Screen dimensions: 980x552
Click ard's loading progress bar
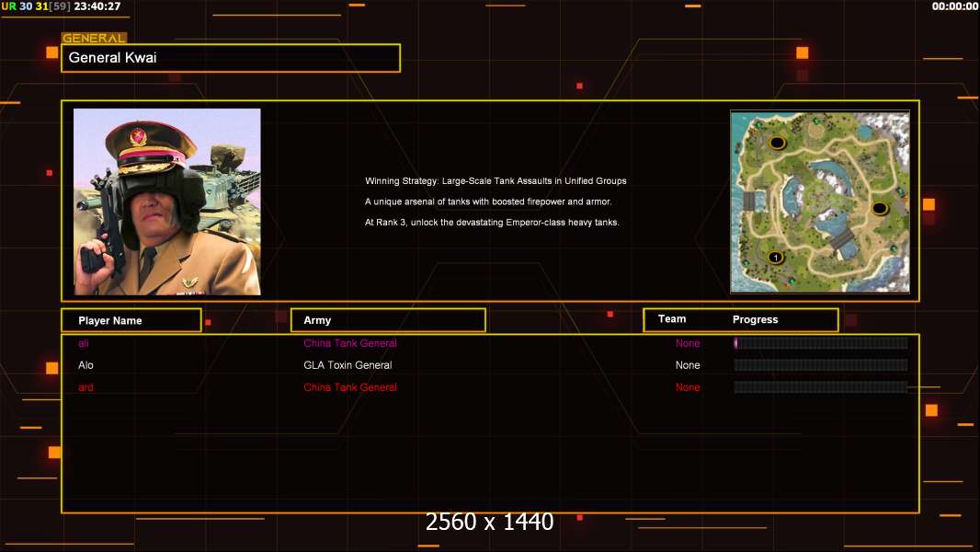[x=821, y=387]
